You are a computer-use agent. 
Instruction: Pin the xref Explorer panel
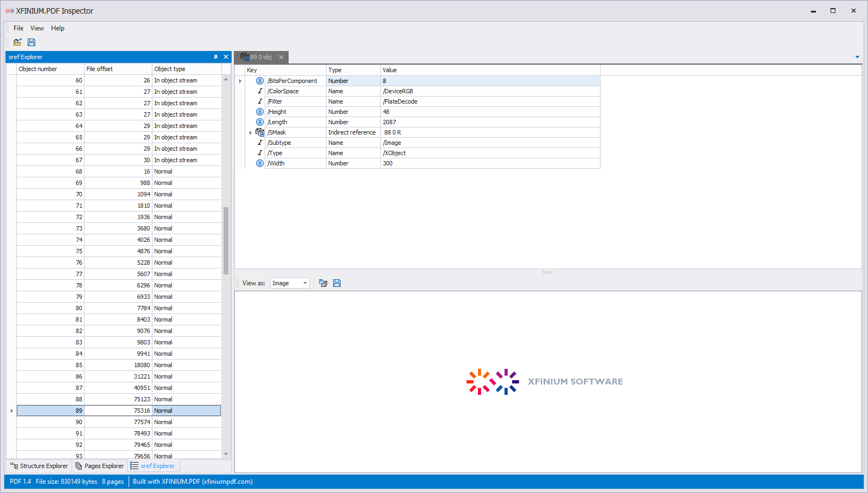[x=215, y=57]
